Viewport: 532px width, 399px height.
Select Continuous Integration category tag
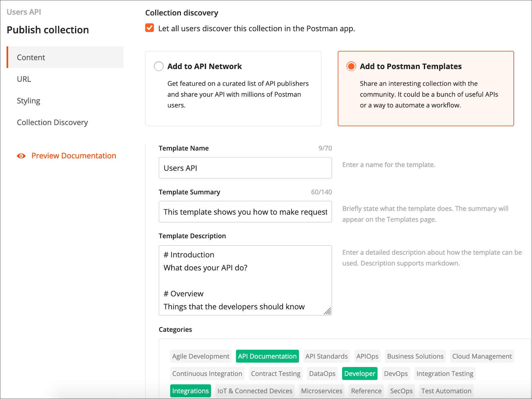click(x=207, y=373)
